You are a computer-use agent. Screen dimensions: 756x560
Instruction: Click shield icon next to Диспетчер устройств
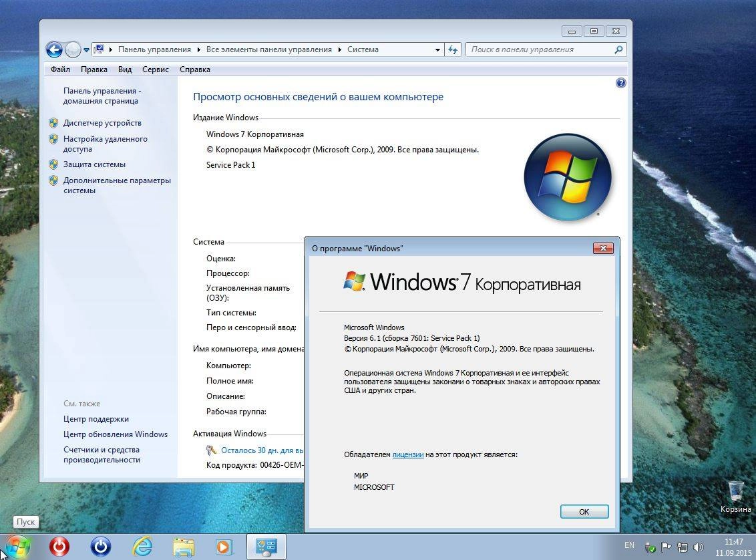tap(53, 123)
